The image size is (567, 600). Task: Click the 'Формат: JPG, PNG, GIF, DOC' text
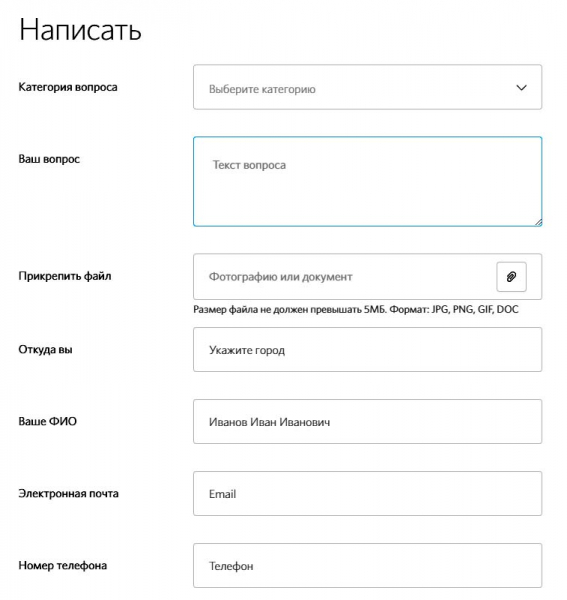pyautogui.click(x=454, y=309)
